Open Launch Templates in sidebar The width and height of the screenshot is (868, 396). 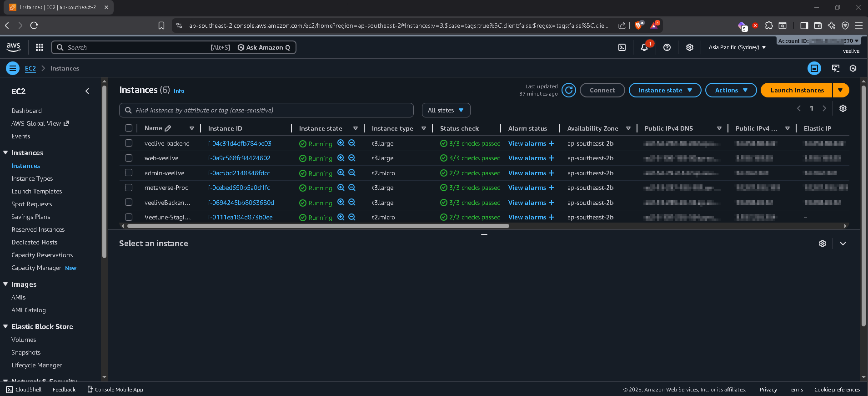(36, 191)
